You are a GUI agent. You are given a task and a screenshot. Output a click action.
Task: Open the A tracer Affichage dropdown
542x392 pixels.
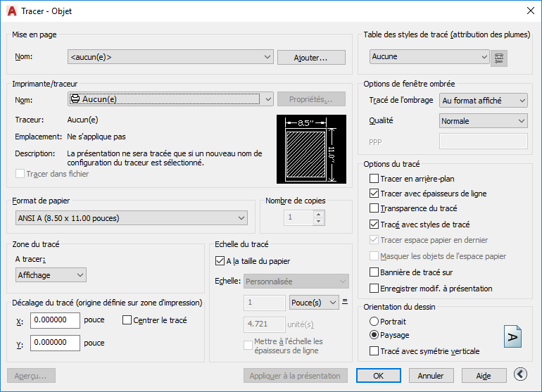51,275
